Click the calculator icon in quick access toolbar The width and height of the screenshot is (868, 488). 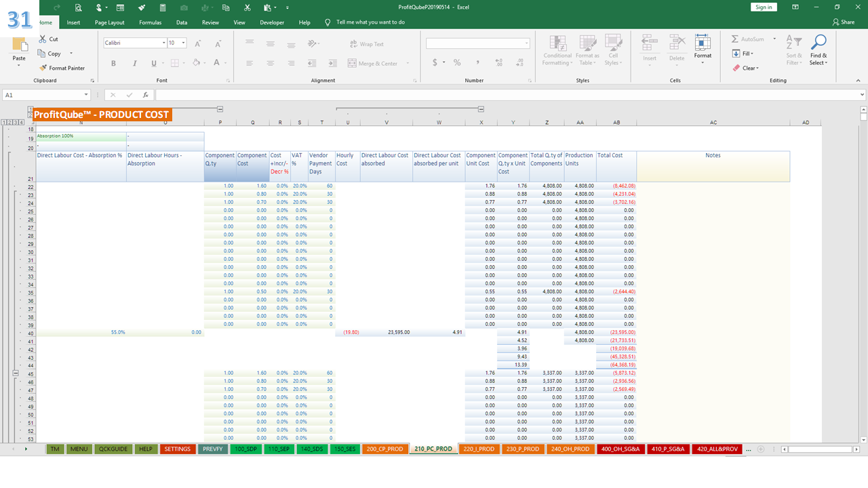(162, 7)
